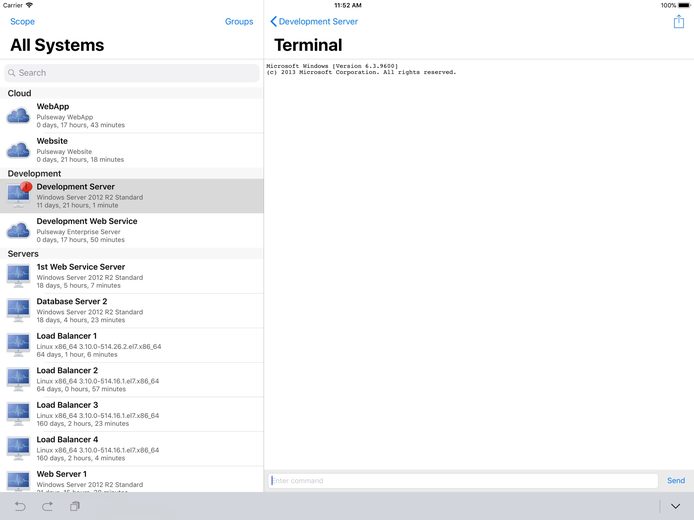This screenshot has width=694, height=520.
Task: Click the Wi-Fi icon in status bar
Action: (x=29, y=5)
